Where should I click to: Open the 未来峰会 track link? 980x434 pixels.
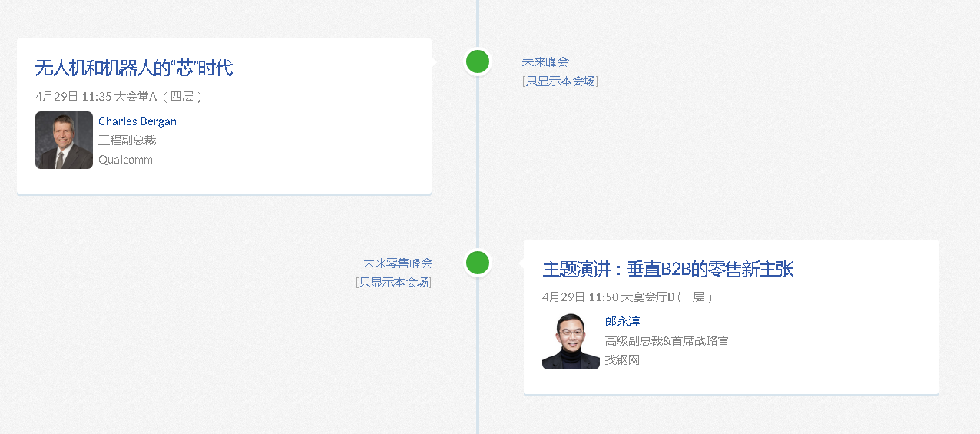click(545, 62)
